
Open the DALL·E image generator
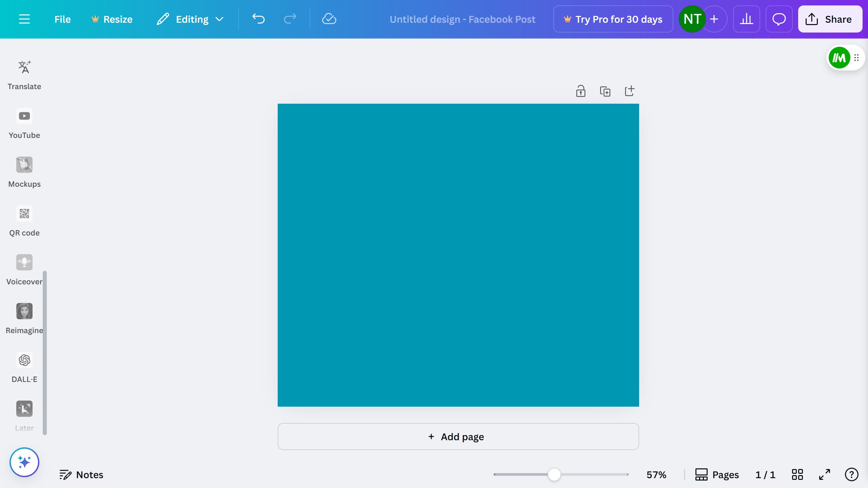[24, 367]
